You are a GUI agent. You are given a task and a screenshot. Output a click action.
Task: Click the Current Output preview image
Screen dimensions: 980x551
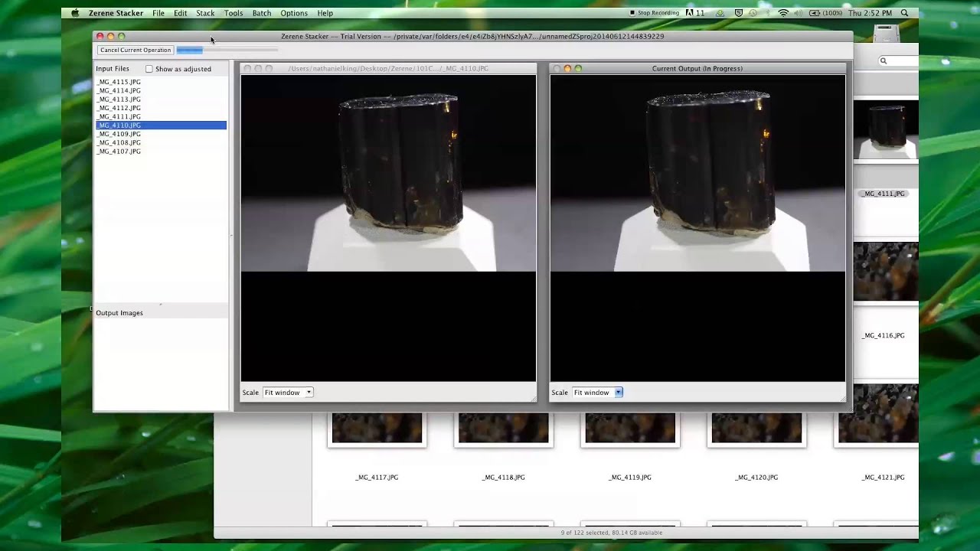click(x=697, y=173)
